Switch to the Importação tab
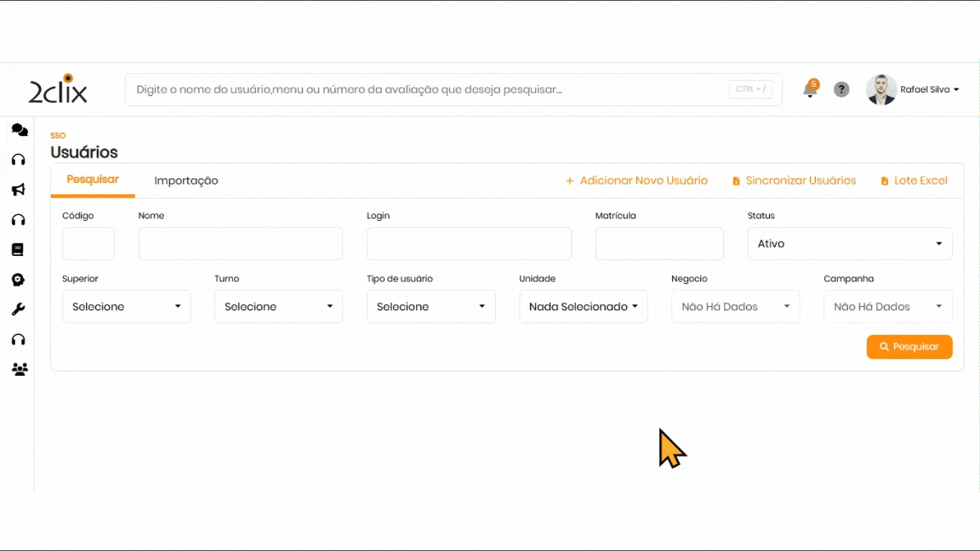The image size is (980, 551). pos(186,180)
